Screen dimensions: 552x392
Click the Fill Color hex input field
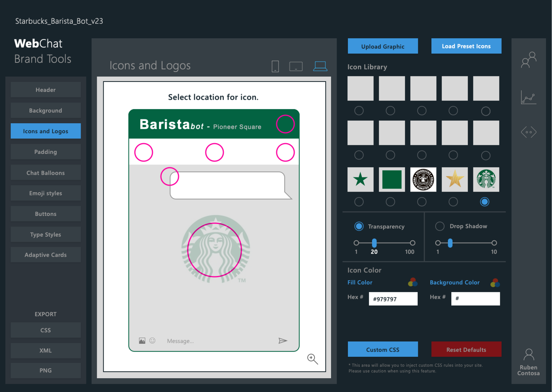[393, 299]
